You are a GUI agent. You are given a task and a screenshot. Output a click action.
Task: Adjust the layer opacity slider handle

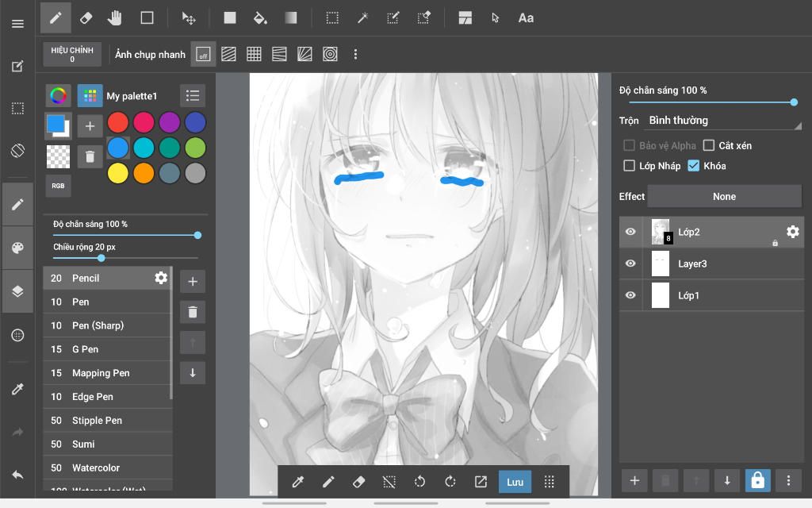[794, 102]
